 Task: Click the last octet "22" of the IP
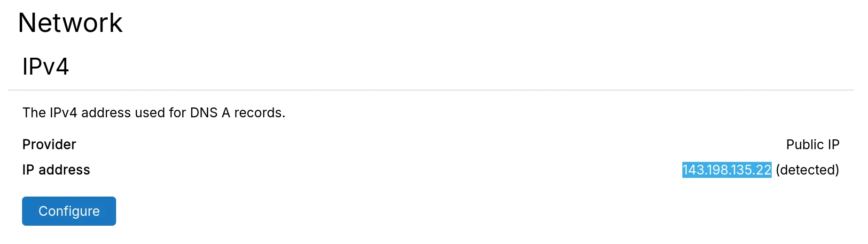pyautogui.click(x=764, y=170)
